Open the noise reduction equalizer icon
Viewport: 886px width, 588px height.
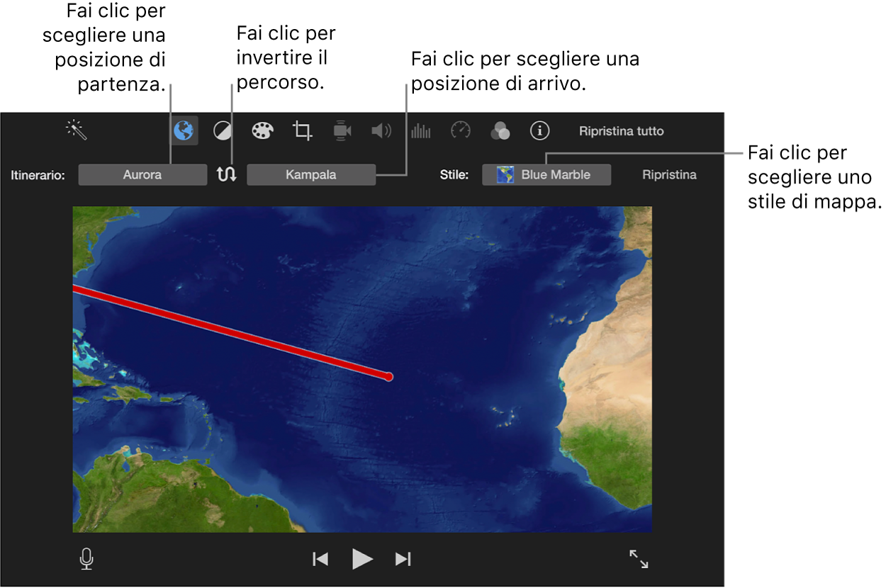coord(421,130)
